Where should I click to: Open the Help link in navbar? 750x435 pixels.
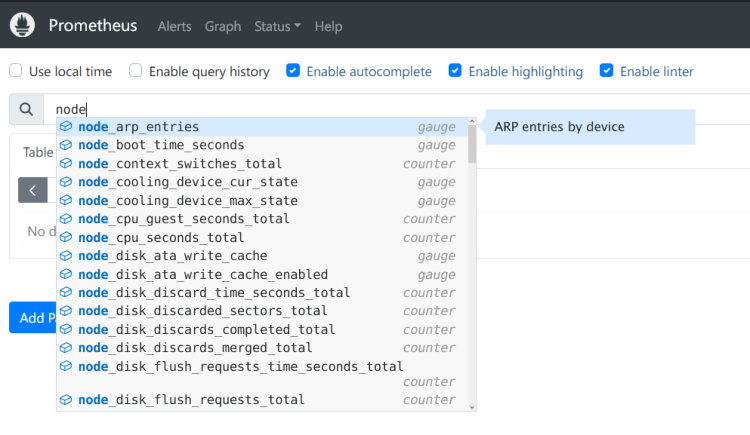(x=328, y=26)
